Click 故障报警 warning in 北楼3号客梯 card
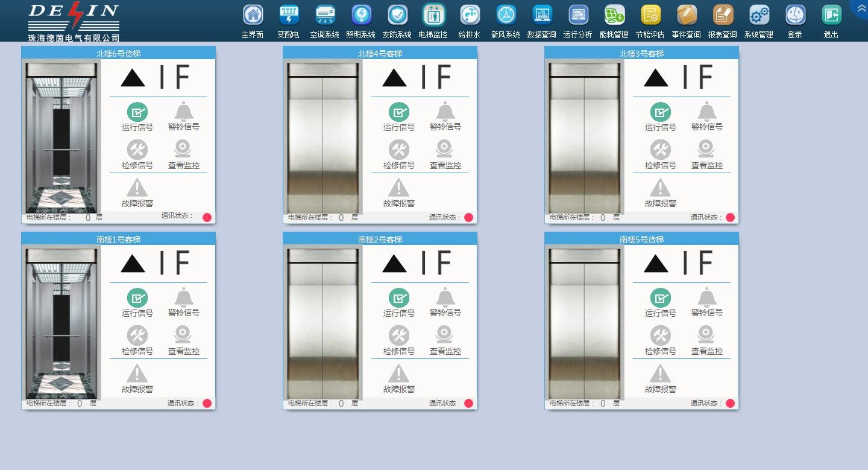The image size is (868, 470). (661, 188)
